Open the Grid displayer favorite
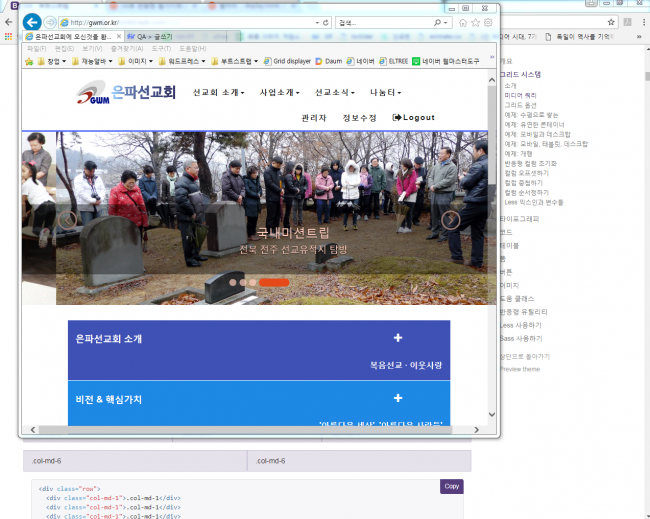This screenshot has height=519, width=650. click(287, 61)
